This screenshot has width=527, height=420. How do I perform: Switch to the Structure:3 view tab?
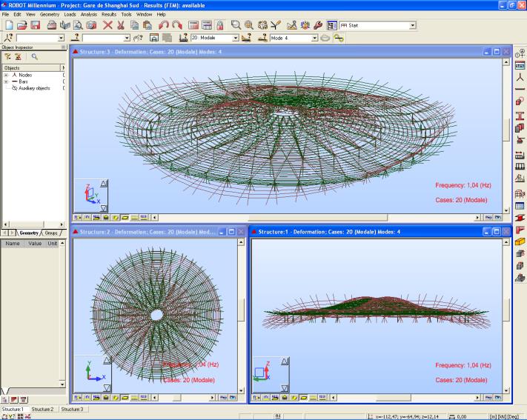coord(72,409)
